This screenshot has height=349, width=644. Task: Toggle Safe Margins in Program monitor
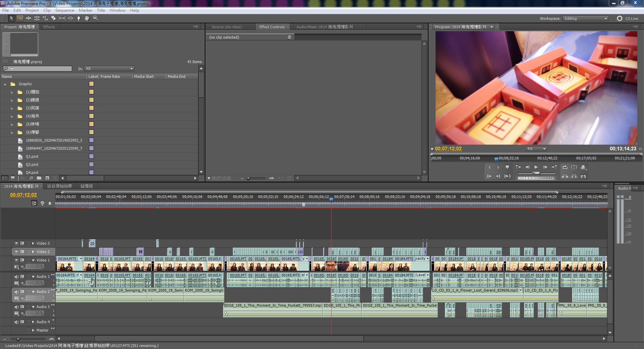pyautogui.click(x=574, y=167)
